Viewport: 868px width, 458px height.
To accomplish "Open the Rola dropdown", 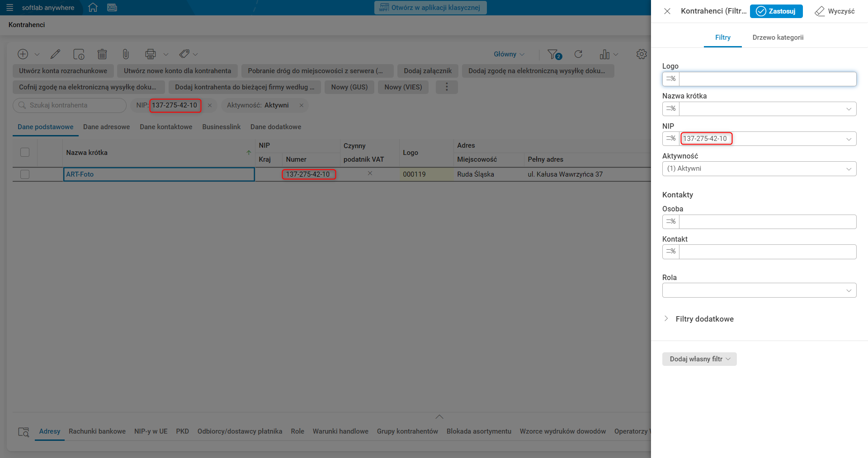I will pyautogui.click(x=759, y=290).
